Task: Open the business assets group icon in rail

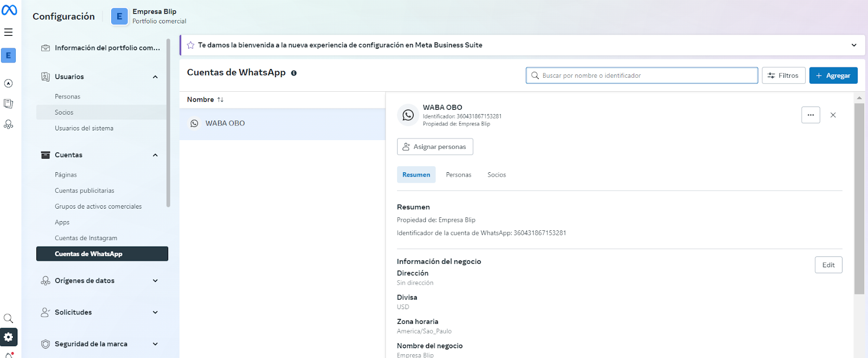Action: [x=8, y=124]
